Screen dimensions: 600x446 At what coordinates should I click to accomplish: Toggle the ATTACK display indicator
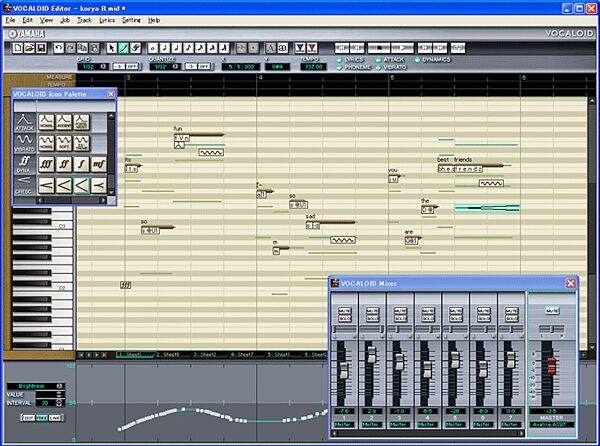[378, 60]
